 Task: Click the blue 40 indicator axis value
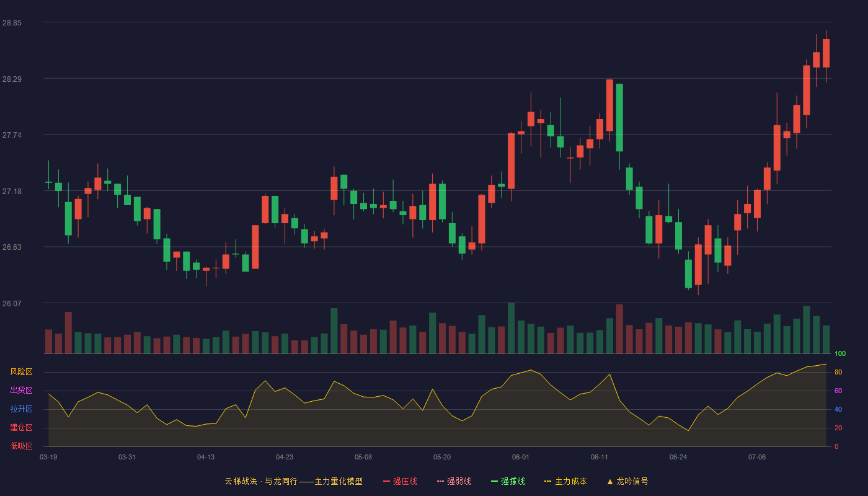click(x=838, y=410)
